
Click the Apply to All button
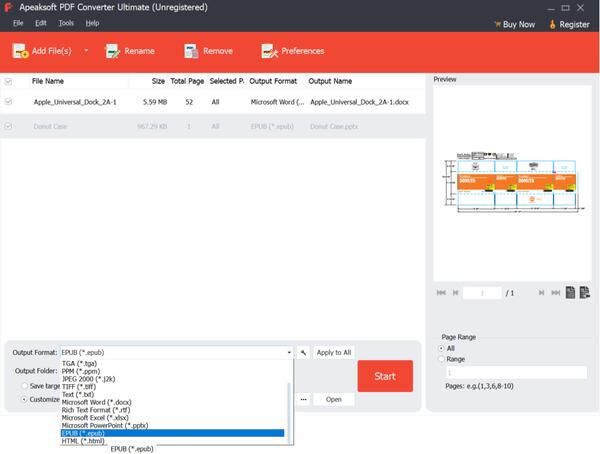333,353
